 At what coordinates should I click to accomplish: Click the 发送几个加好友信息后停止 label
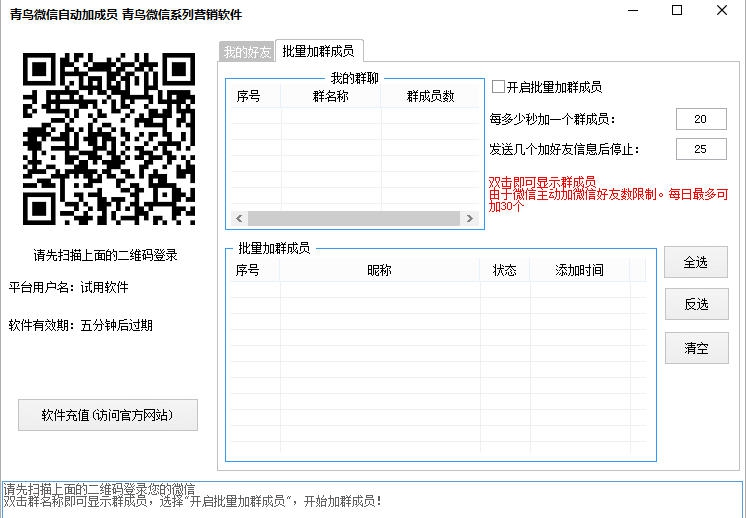pos(564,149)
